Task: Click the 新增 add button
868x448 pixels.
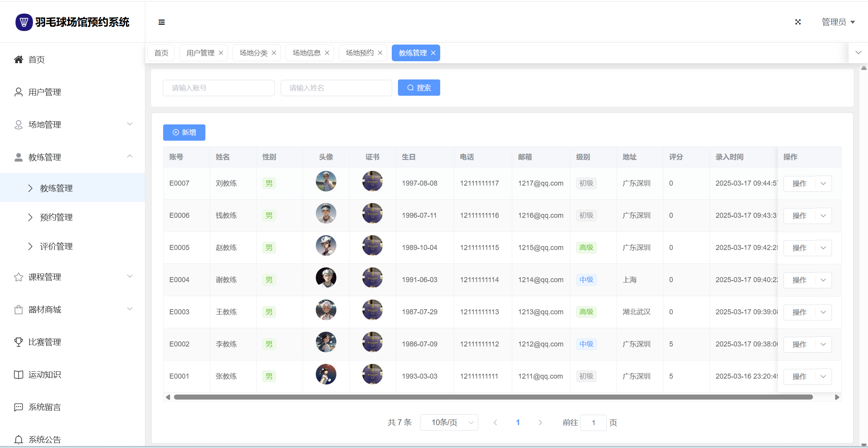Action: click(x=184, y=133)
